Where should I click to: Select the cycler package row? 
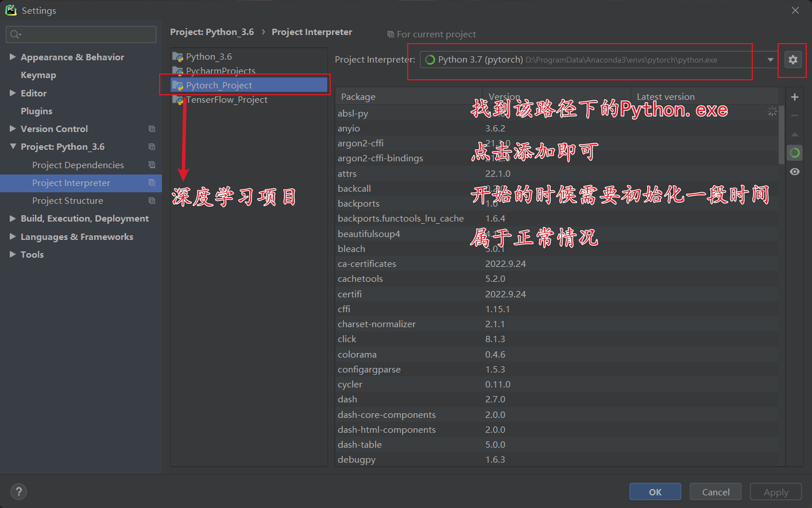(556, 384)
